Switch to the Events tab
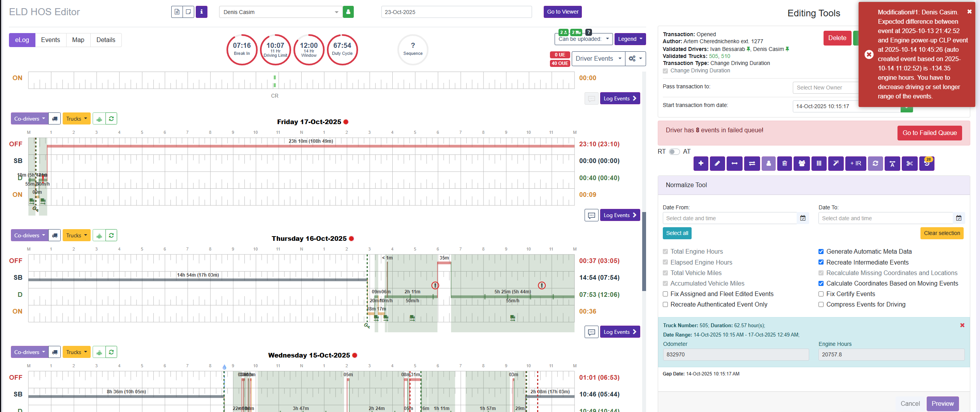 coord(51,40)
